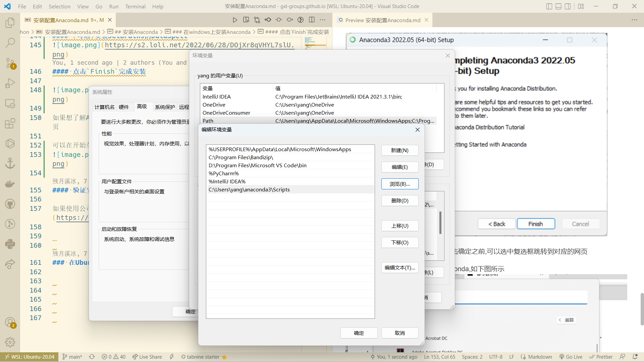Open the GitHub sidebar panel

(x=10, y=204)
